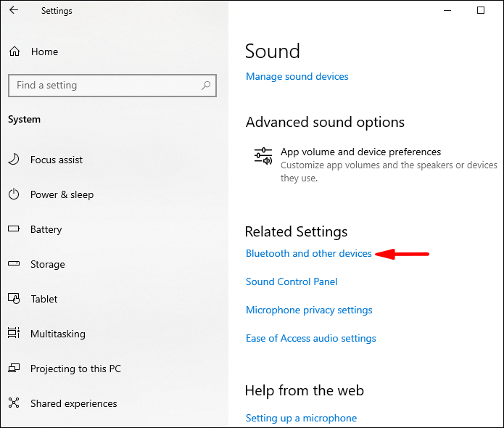Open Setting up a microphone help link
The width and height of the screenshot is (504, 428).
click(301, 418)
